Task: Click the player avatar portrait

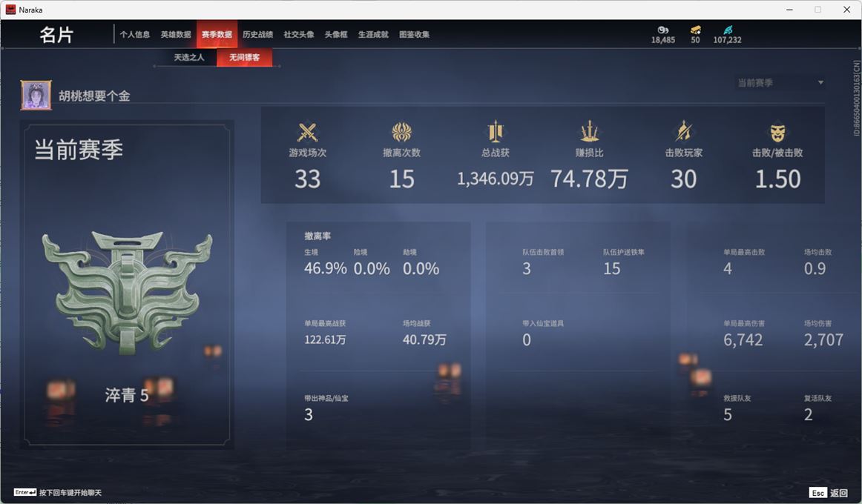Action: (36, 95)
